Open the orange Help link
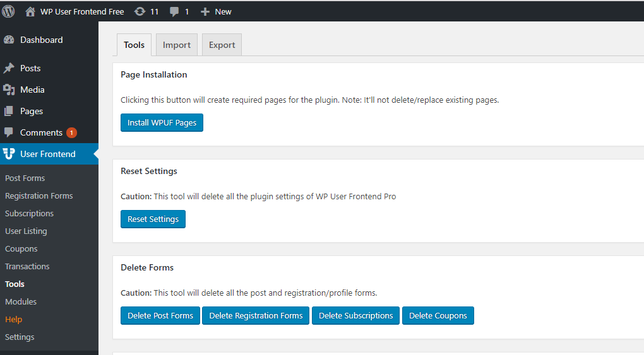The height and width of the screenshot is (355, 644). [13, 319]
